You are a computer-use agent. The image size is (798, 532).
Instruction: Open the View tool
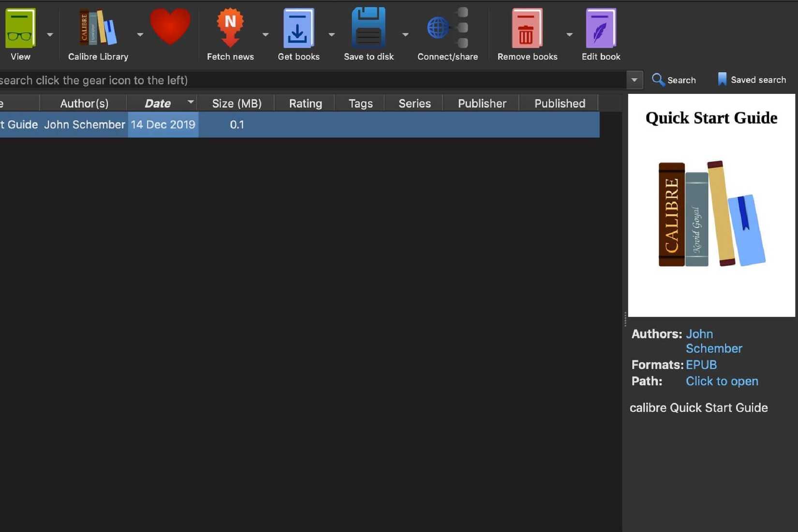tap(20, 29)
